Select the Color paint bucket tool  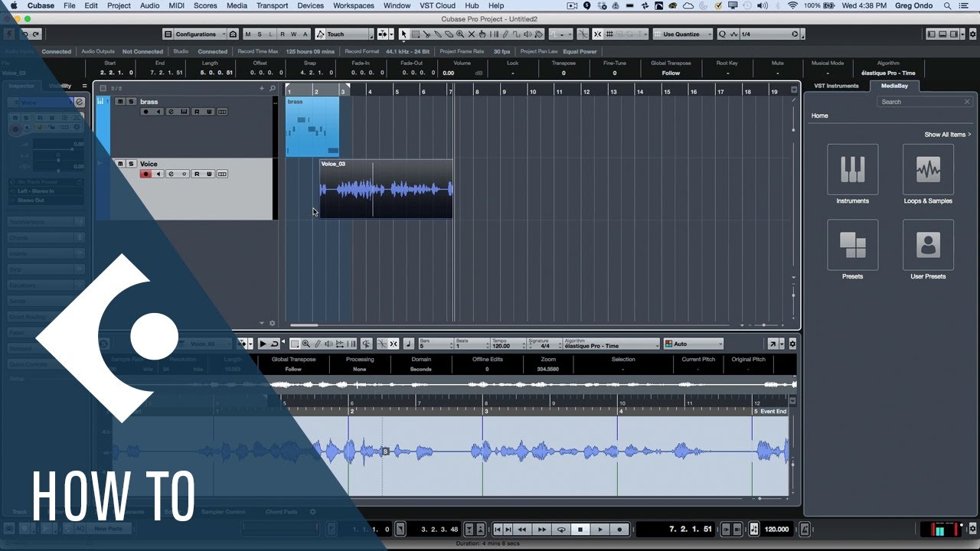[538, 34]
